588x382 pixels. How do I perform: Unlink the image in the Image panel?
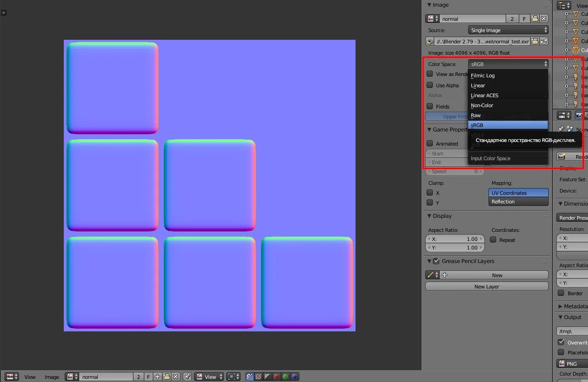(544, 19)
